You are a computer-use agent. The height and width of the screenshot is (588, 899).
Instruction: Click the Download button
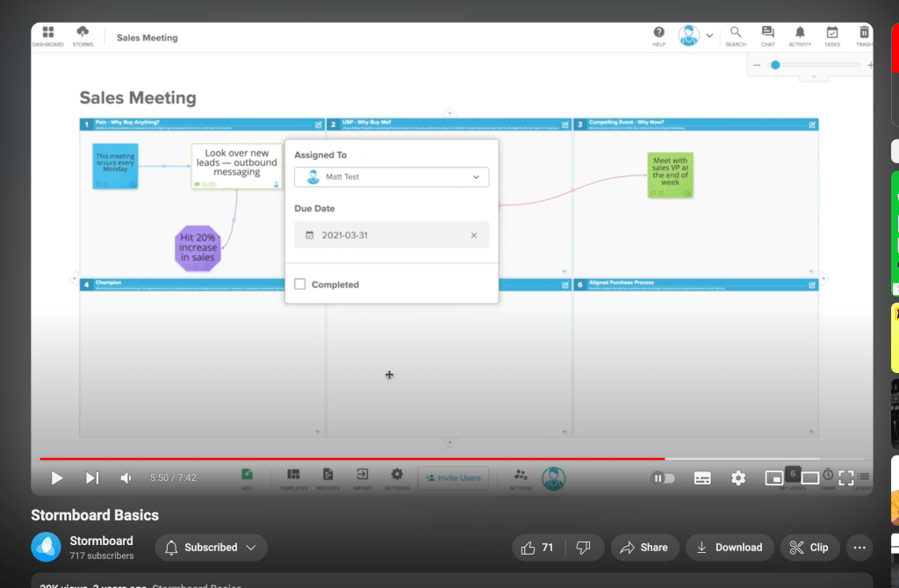[730, 548]
